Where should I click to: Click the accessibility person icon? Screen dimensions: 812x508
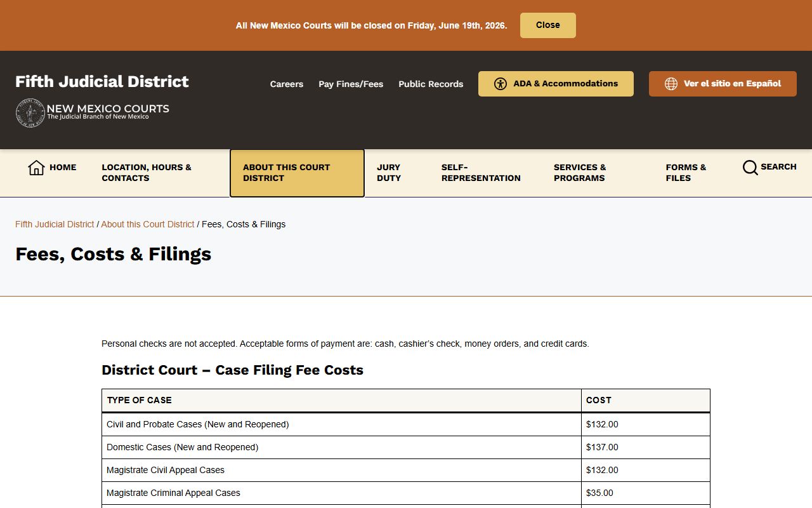pos(501,84)
